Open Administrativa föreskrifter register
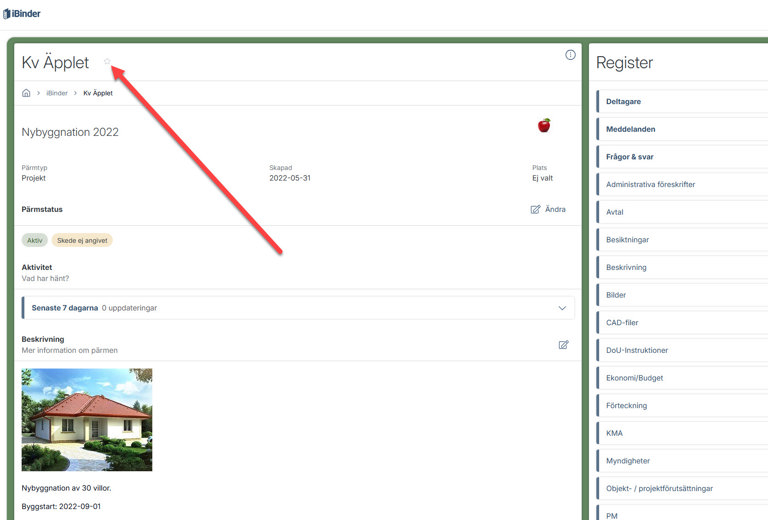The width and height of the screenshot is (768, 520). (x=650, y=185)
